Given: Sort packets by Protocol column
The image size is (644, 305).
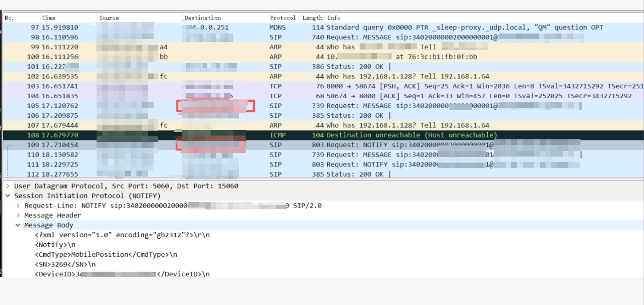Looking at the screenshot, I should point(282,18).
